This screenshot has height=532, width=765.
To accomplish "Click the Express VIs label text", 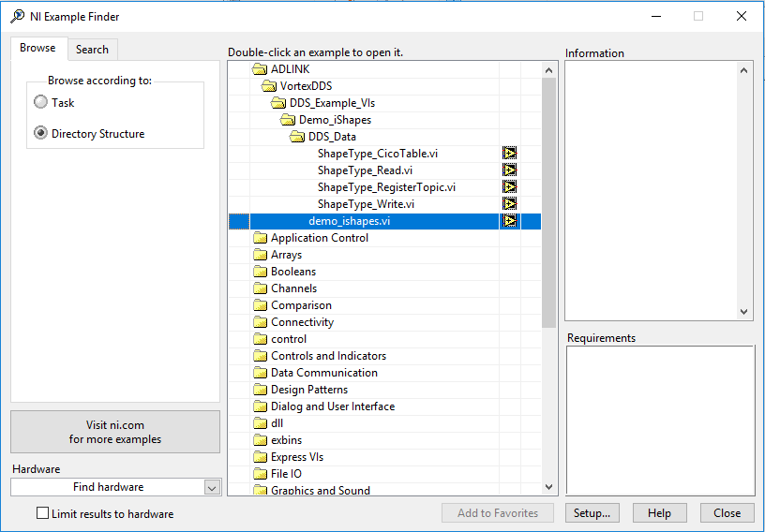I will pos(297,457).
